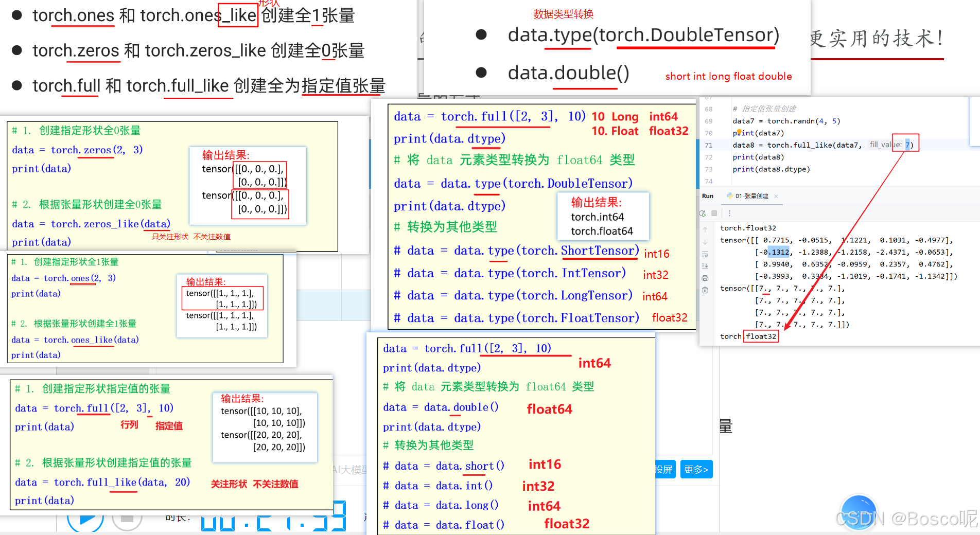
Task: Click the stop-execution icon in the Run toolbar
Action: (714, 213)
